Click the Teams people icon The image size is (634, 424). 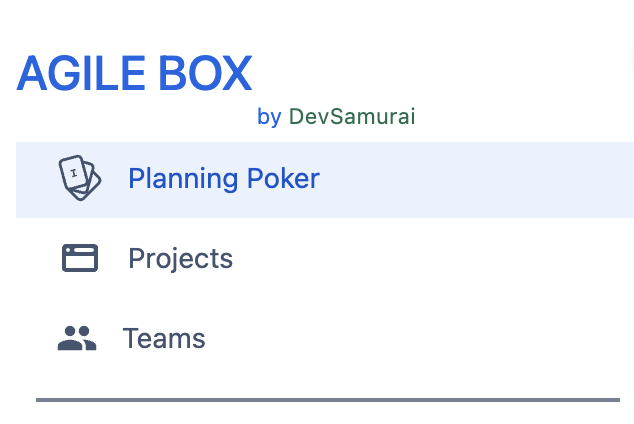[77, 339]
